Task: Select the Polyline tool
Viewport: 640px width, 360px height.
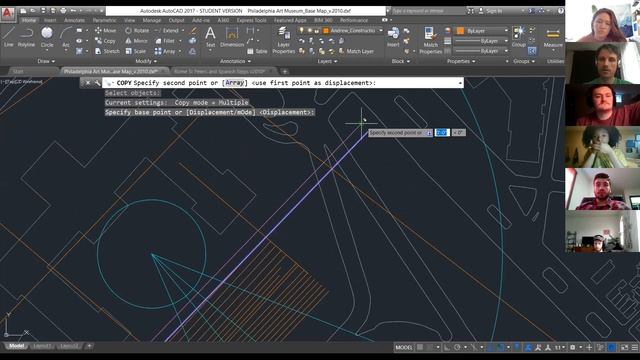Action: tap(26, 37)
